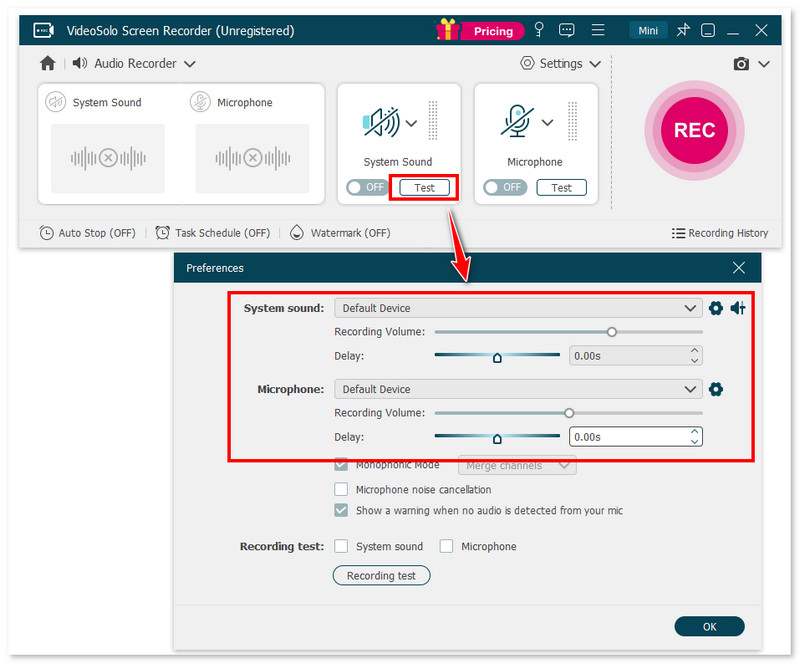Click the Microphone waveform preview
Screen dimensions: 800x664
coord(253,158)
